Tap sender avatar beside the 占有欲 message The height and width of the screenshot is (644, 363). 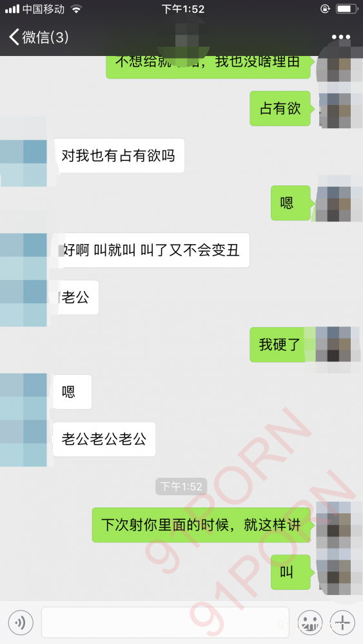click(x=340, y=108)
